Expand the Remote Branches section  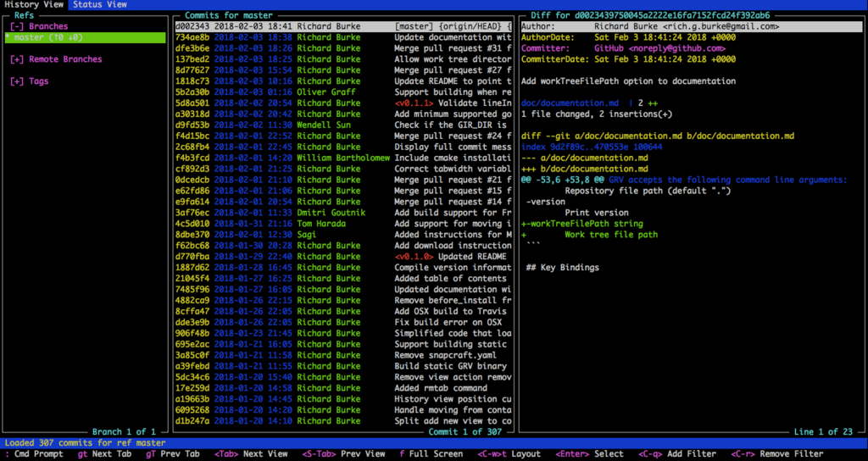(56, 59)
